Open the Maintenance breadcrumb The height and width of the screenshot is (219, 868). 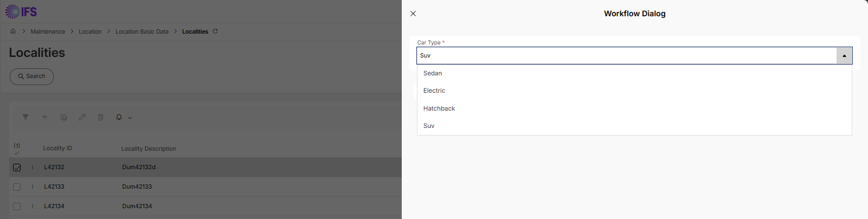(48, 31)
